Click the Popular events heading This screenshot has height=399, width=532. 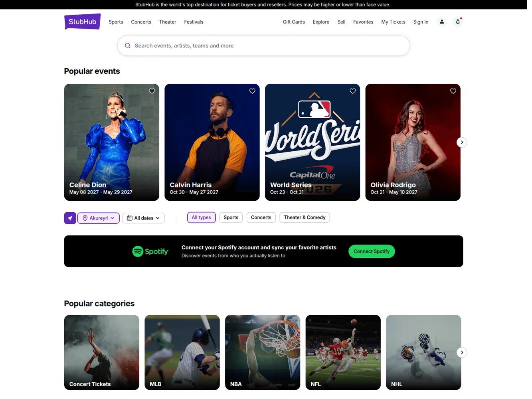click(x=92, y=71)
